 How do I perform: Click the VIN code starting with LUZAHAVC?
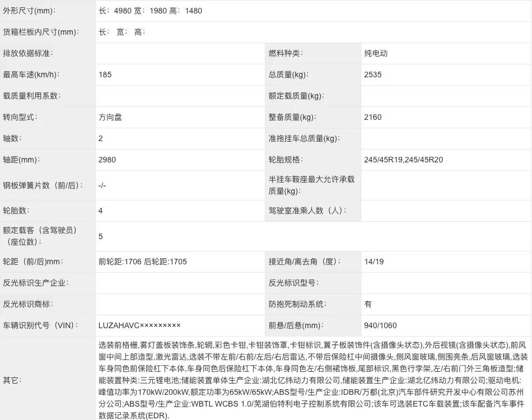[x=139, y=325]
